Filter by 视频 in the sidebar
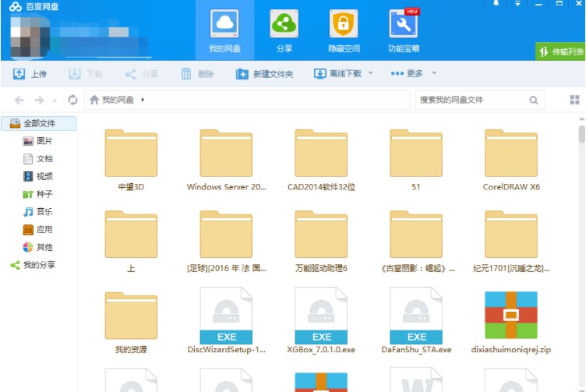586x392 pixels. click(37, 176)
